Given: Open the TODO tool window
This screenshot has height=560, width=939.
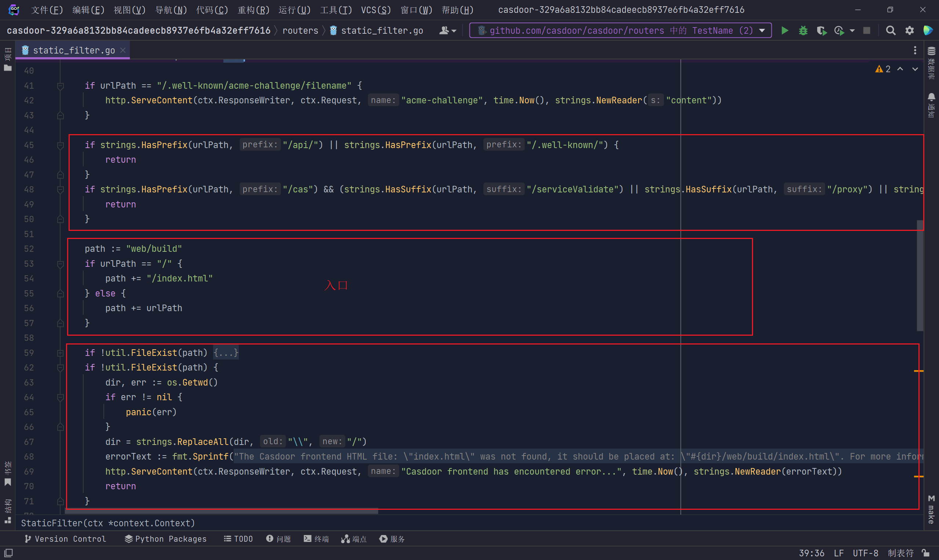Looking at the screenshot, I should pos(238,539).
